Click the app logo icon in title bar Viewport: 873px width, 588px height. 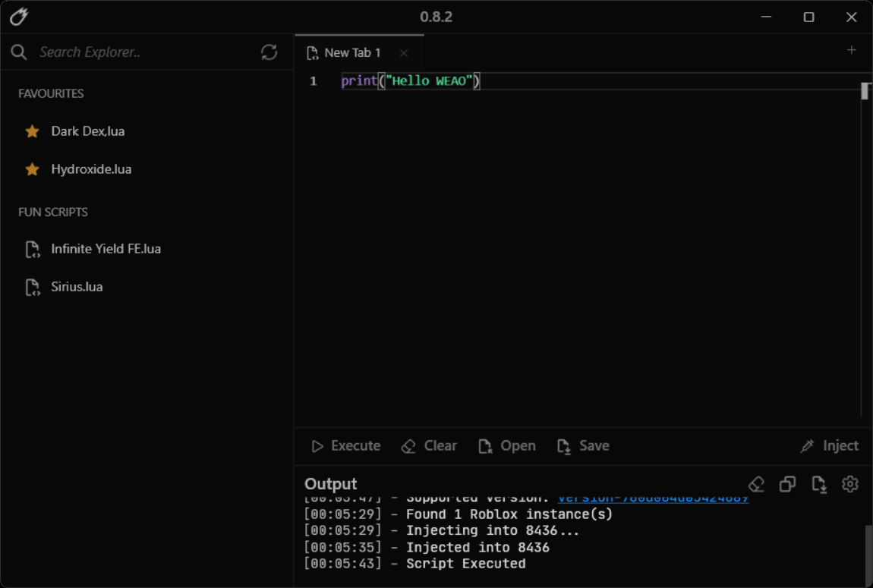(19, 17)
